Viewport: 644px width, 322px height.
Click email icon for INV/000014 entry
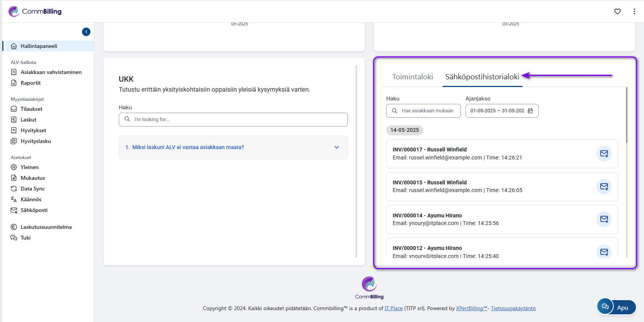(604, 219)
